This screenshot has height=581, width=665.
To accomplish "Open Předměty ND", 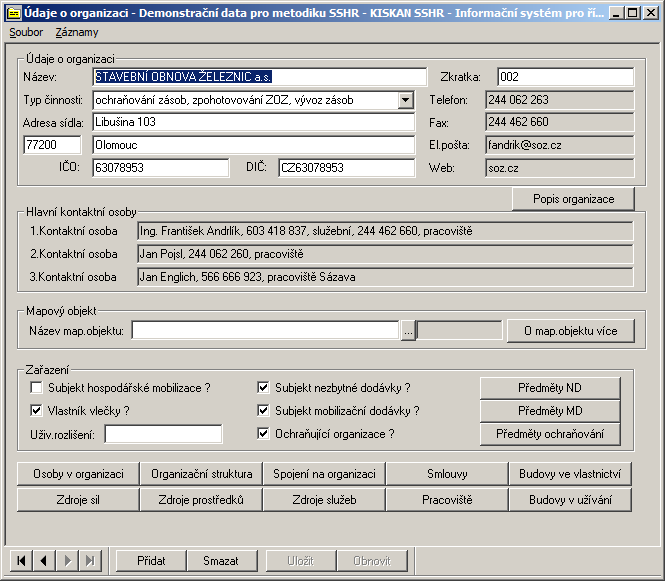I will pos(550,388).
